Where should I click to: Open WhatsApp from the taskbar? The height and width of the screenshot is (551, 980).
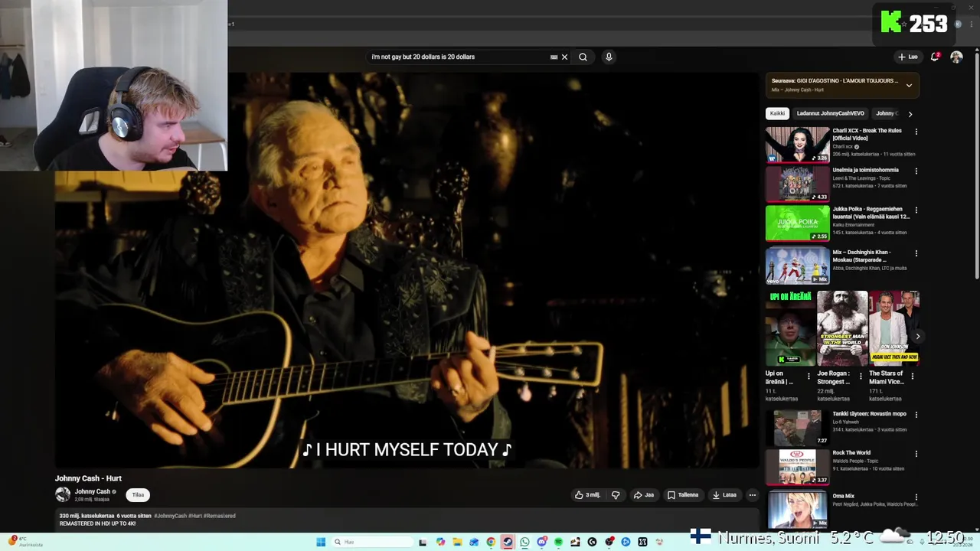(x=524, y=542)
